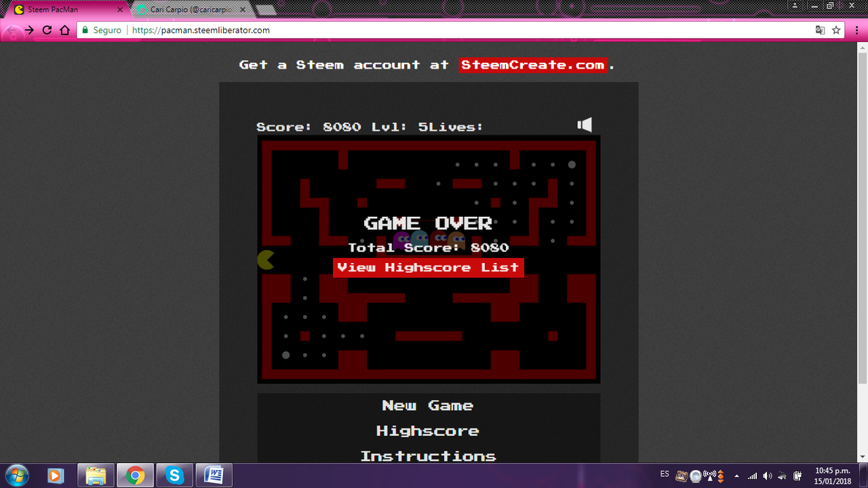Mute the game sound speaker icon
The width and height of the screenshot is (868, 488).
pos(585,125)
